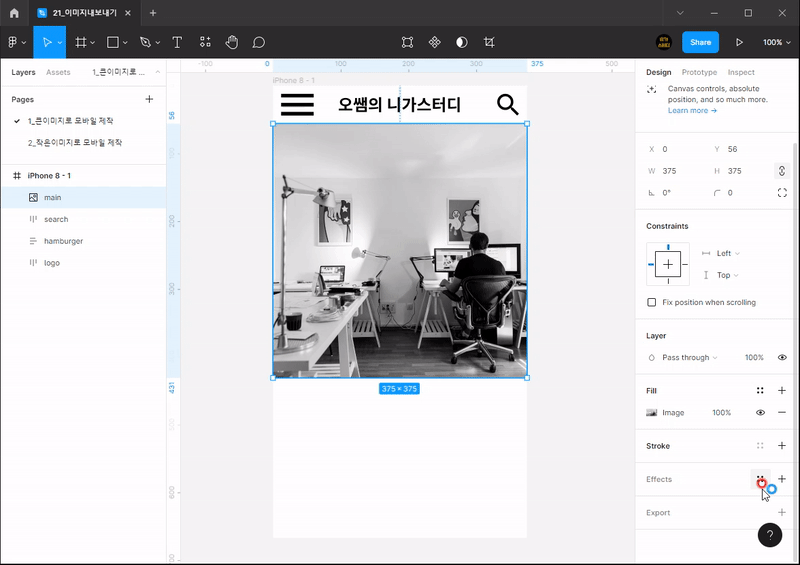Viewport: 800px width, 565px height.
Task: Select the iPhone 8 - 1 frame layer
Action: (84, 176)
